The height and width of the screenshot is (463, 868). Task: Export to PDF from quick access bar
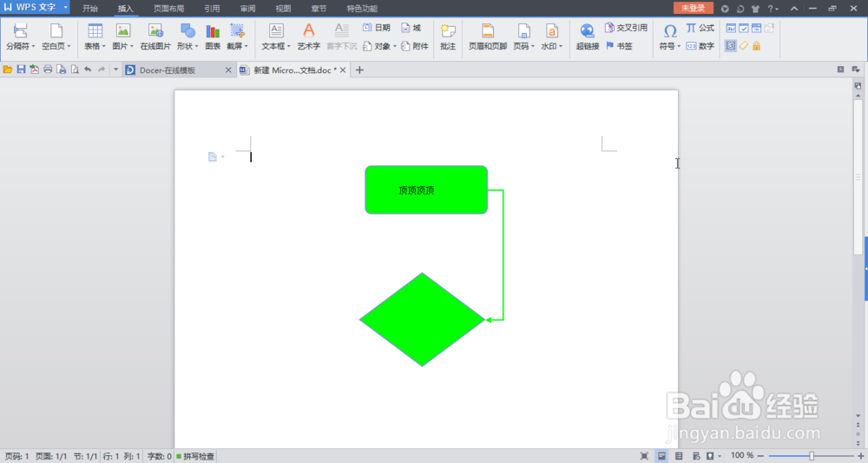pos(35,69)
